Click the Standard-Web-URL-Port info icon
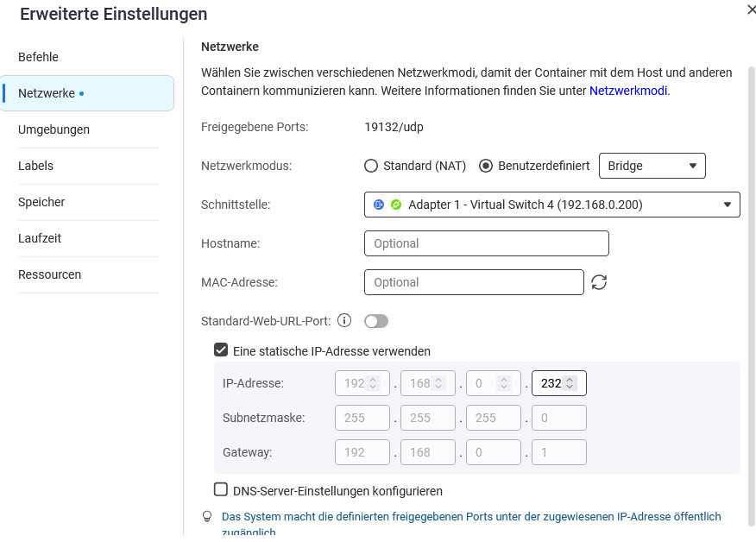This screenshot has width=756, height=542. (x=344, y=321)
